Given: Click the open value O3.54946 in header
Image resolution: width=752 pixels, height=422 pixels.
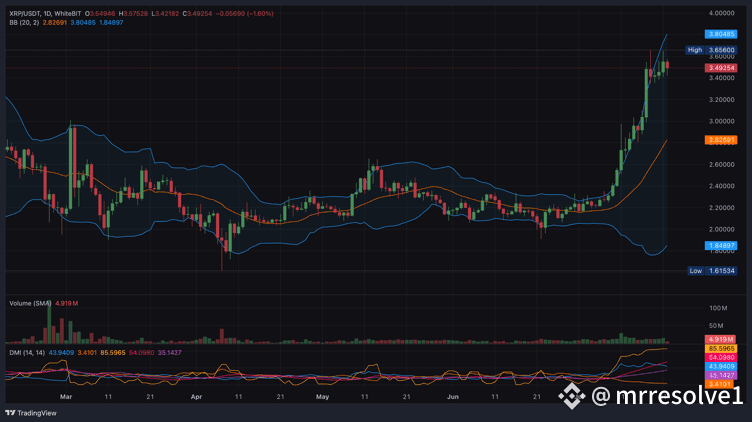Looking at the screenshot, I should click(x=100, y=13).
